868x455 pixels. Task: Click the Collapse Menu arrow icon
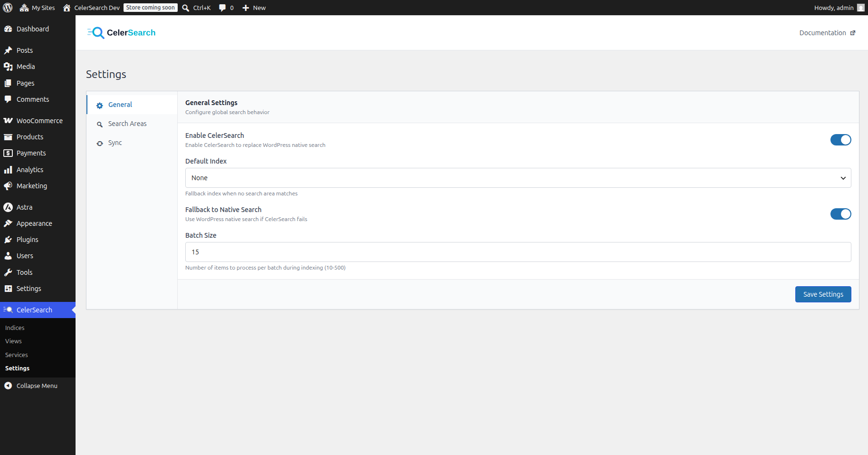tap(8, 386)
